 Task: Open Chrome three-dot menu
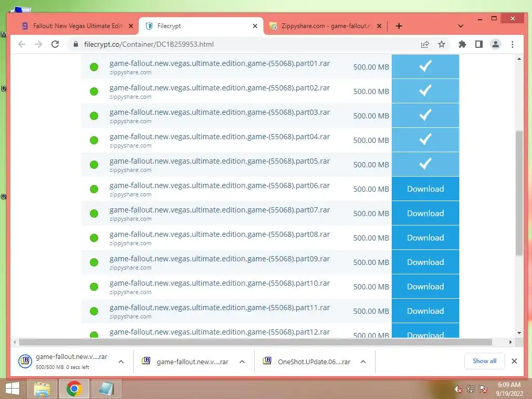point(512,44)
